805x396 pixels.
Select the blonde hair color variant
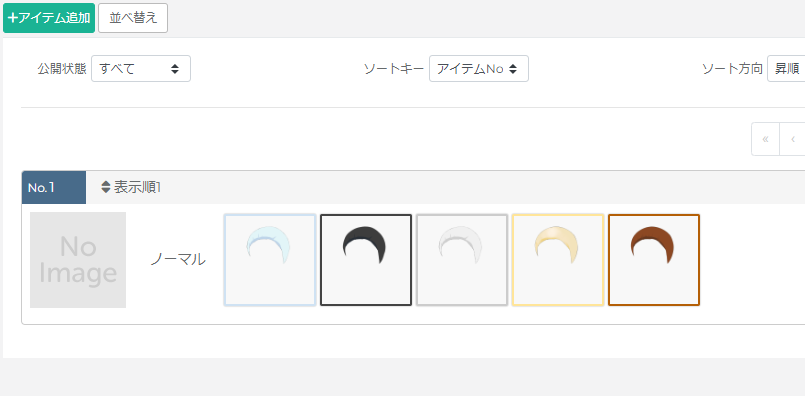[558, 260]
